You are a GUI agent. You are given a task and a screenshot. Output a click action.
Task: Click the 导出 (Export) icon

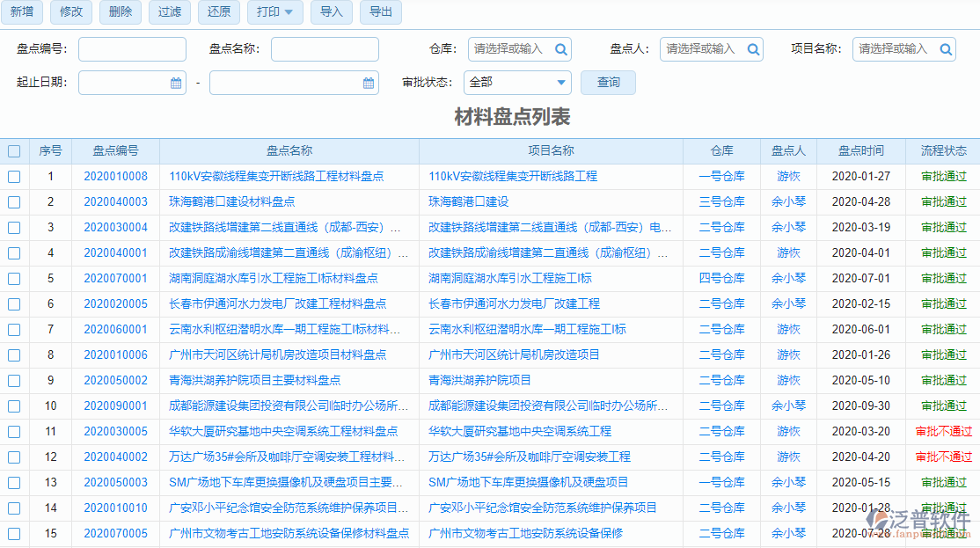(380, 12)
